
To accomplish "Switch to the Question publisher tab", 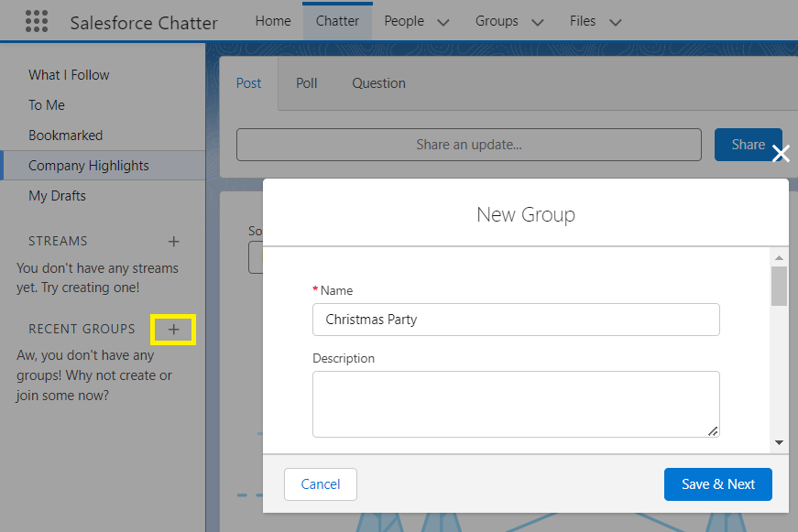I will (x=378, y=83).
